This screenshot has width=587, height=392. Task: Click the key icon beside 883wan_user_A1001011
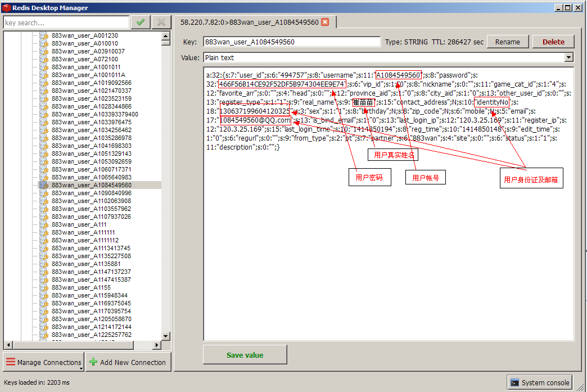44,67
